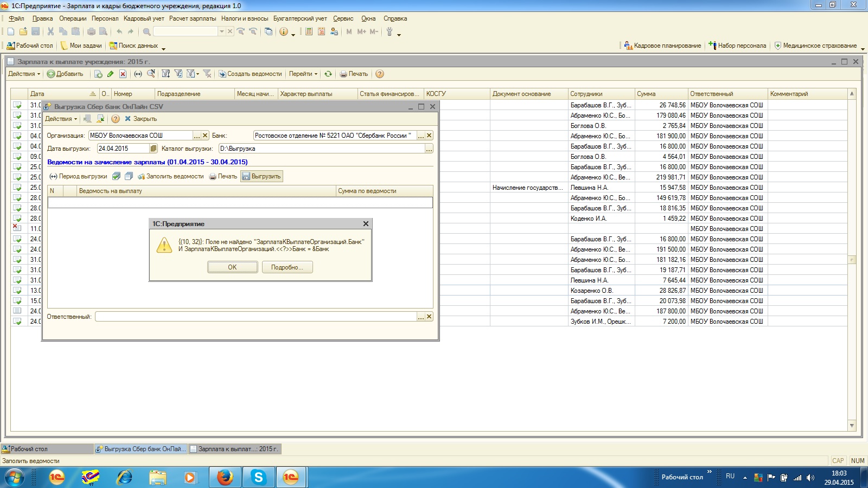868x488 pixels.
Task: Click the orange Help icon in list toolbar
Action: pos(380,74)
